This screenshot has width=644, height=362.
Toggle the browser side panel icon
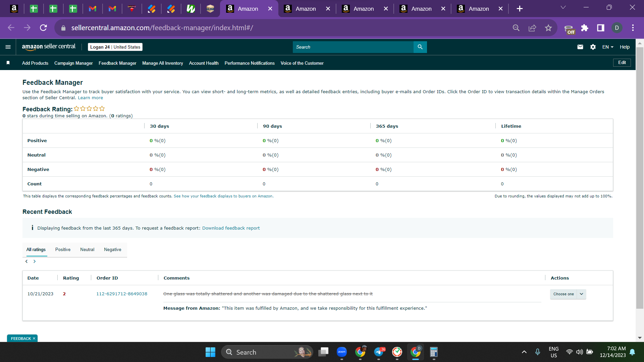(x=601, y=28)
